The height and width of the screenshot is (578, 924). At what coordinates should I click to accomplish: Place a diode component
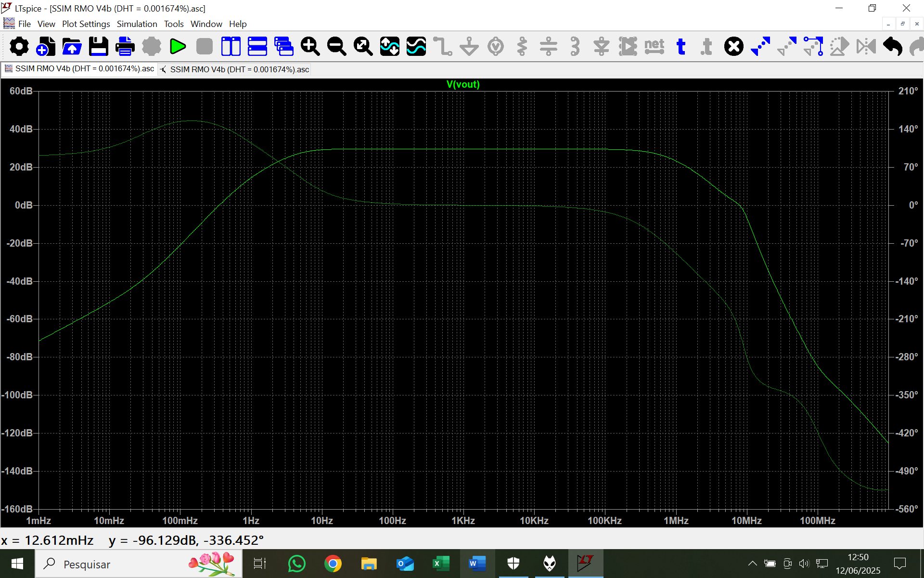click(602, 47)
